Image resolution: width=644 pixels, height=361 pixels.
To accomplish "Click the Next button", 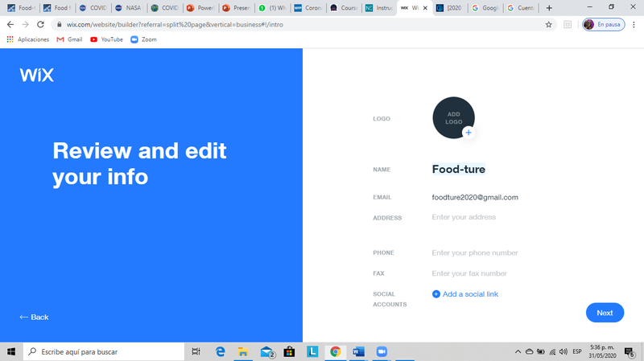I will 605,313.
